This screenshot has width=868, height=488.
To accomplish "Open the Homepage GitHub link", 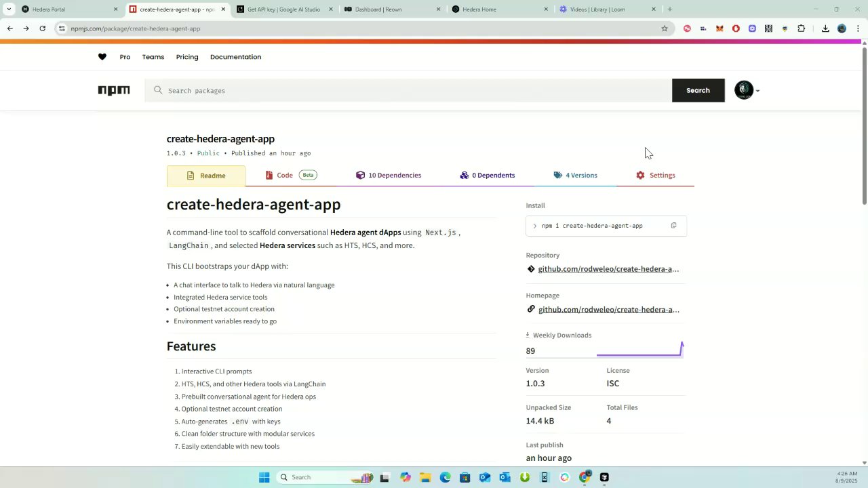I will [x=608, y=310].
